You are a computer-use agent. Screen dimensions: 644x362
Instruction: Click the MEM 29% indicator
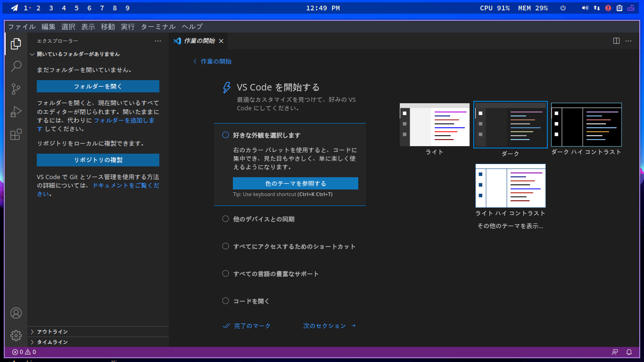click(533, 8)
